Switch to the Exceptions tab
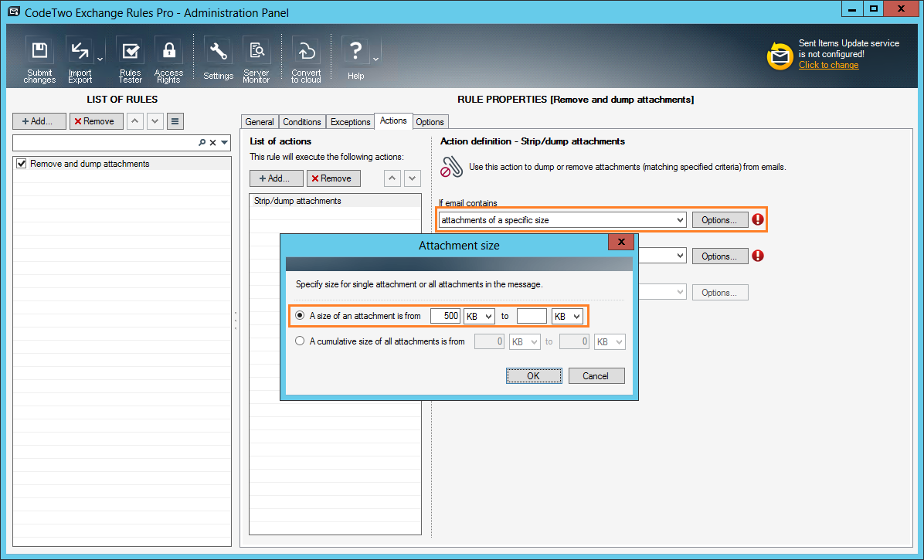 350,122
